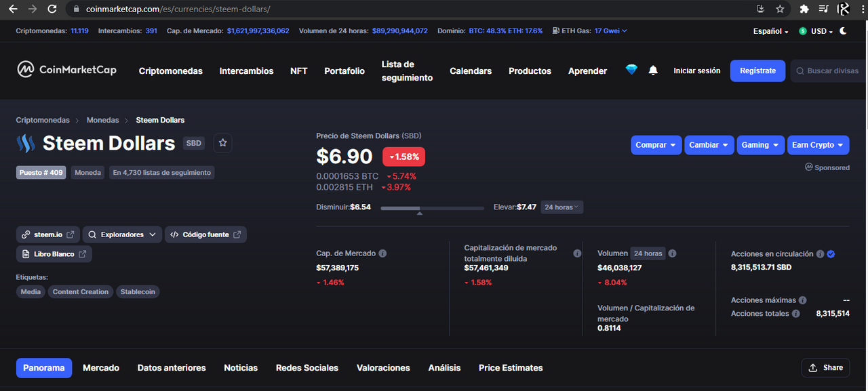Viewport: 868px width, 391px height.
Task: Open the Portafolio menu item
Action: pos(344,71)
